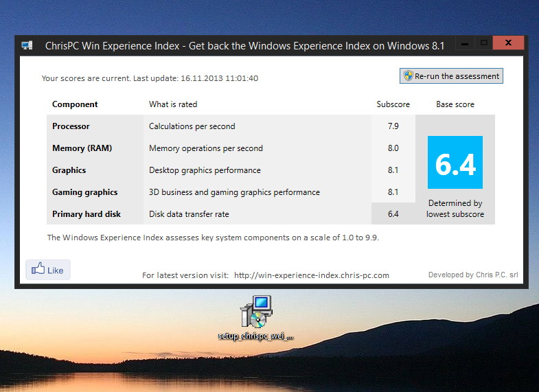The image size is (539, 392).
Task: Close the ChrisPC Win Experience Index window
Action: click(508, 43)
